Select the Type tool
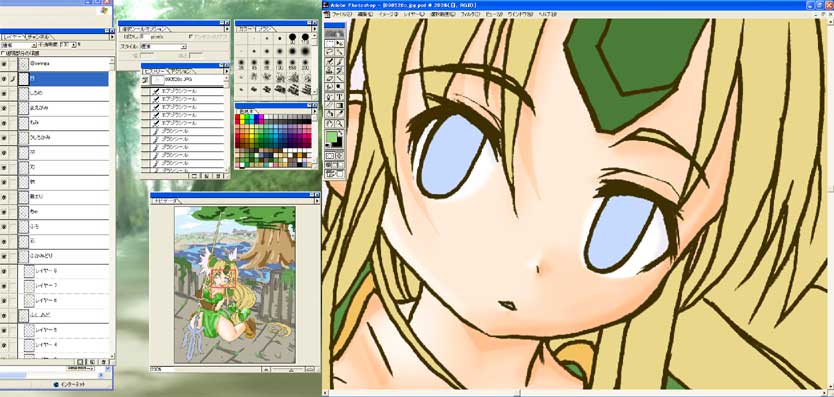The image size is (834, 397). [x=339, y=96]
